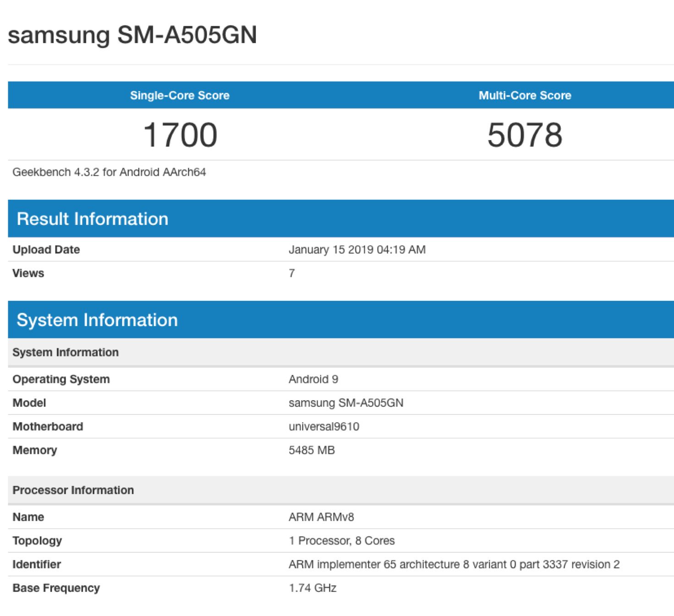The width and height of the screenshot is (674, 616).
Task: Click the samsung SM-A505GN page title
Action: pyautogui.click(x=132, y=35)
